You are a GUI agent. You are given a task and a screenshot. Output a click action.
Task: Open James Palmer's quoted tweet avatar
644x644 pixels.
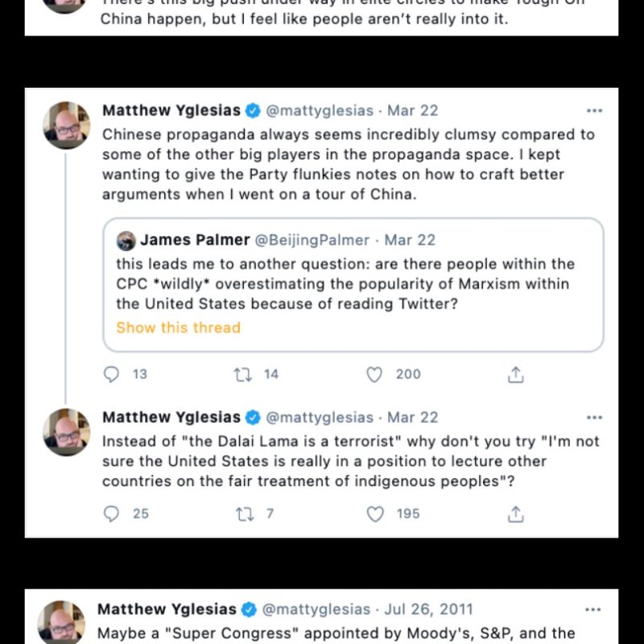(126, 240)
